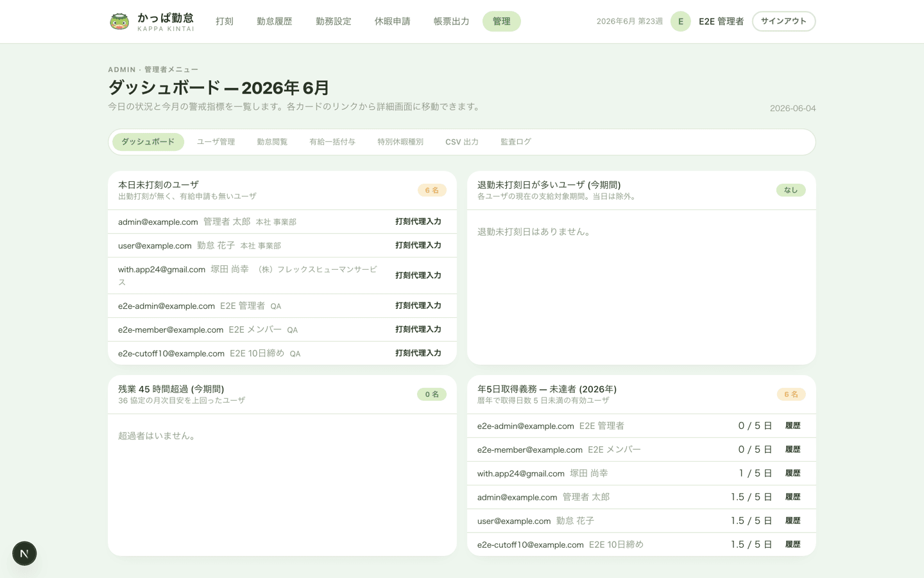Open 帳票出力 in top navigation
The width and height of the screenshot is (924, 578).
tap(452, 21)
